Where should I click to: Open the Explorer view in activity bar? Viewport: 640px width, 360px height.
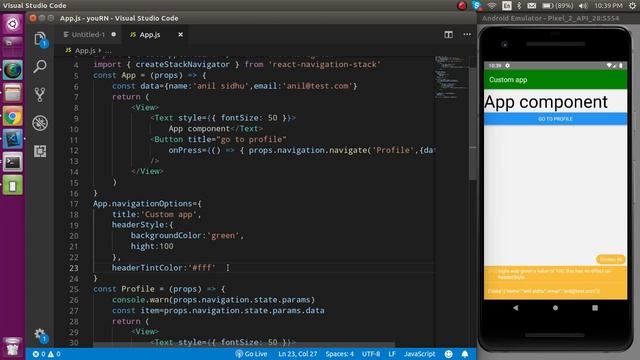40,40
